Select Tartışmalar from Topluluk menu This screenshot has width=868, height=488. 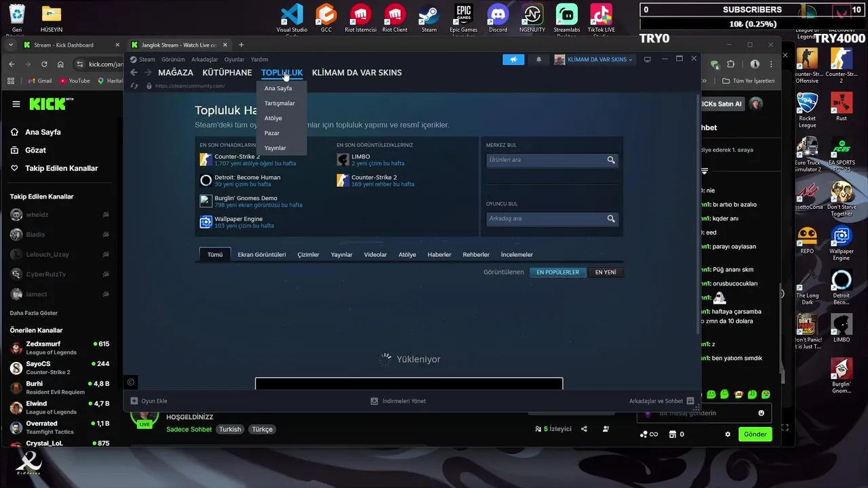point(279,103)
